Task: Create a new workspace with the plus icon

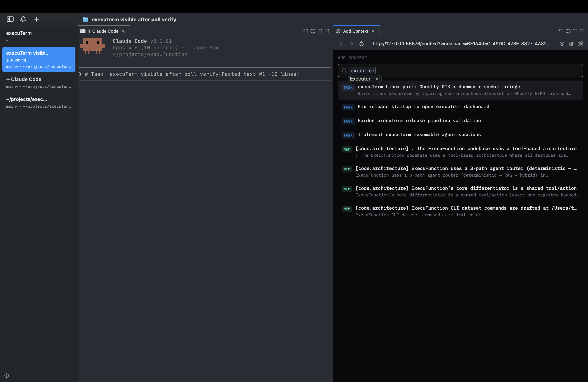Action: [x=36, y=19]
